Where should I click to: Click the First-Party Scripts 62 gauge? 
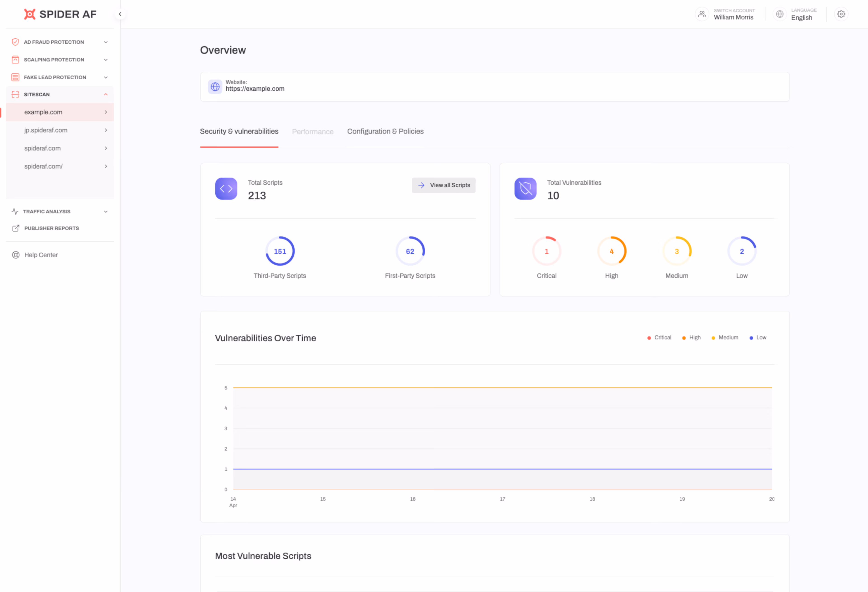point(410,251)
